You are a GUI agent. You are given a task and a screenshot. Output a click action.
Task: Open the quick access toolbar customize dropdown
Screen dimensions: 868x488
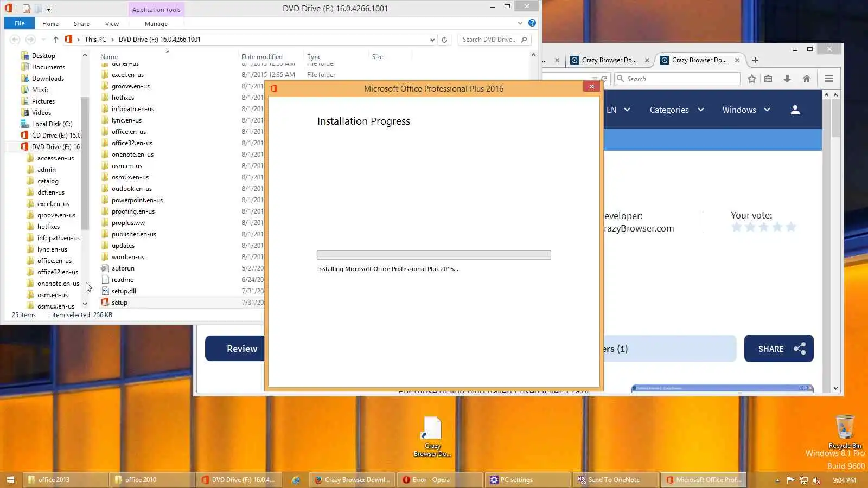(48, 9)
